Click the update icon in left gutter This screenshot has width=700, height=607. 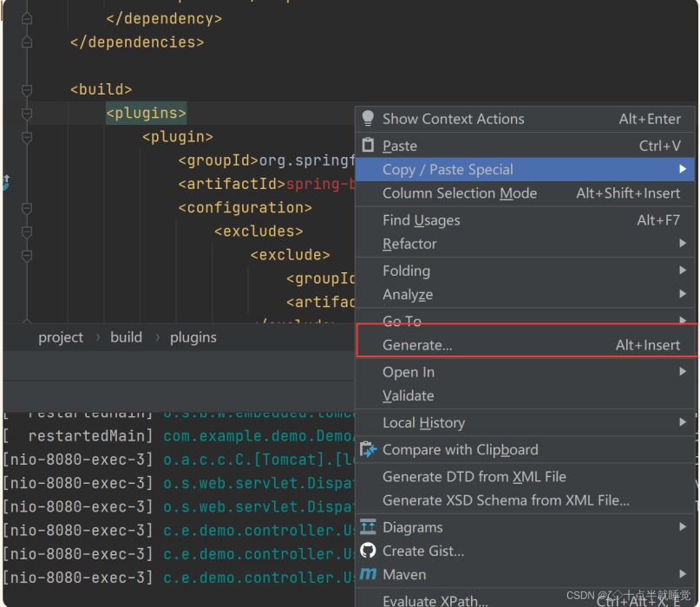pos(6,183)
